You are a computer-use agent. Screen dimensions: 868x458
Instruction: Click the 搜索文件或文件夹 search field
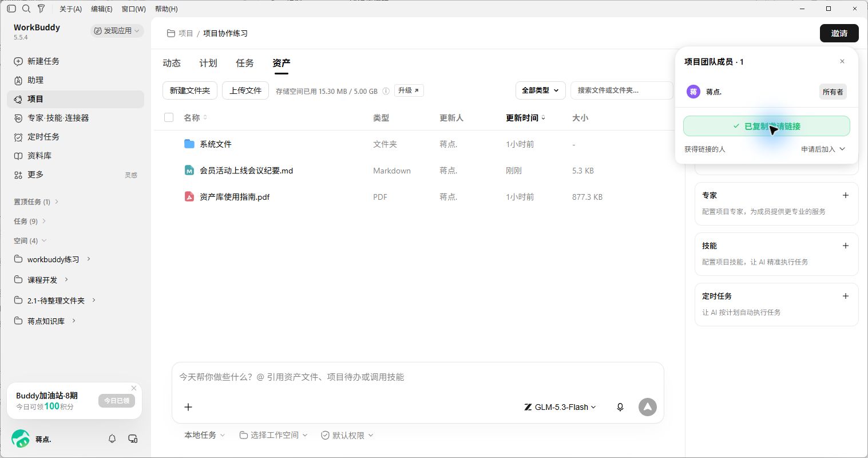(622, 90)
